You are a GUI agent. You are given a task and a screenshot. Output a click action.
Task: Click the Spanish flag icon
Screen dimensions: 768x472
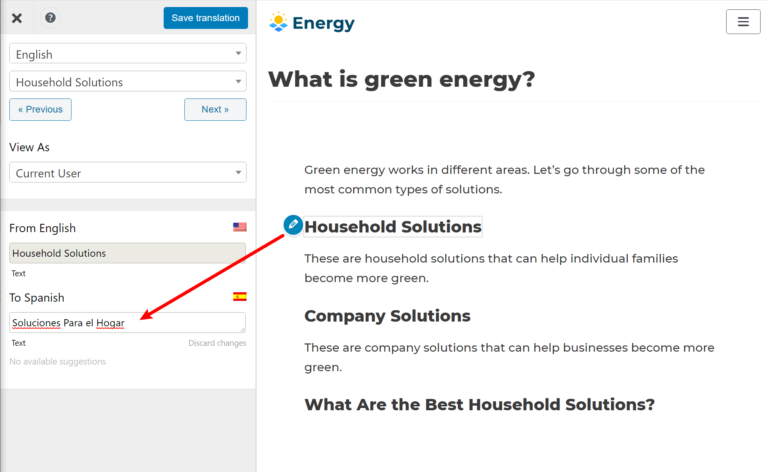point(239,296)
